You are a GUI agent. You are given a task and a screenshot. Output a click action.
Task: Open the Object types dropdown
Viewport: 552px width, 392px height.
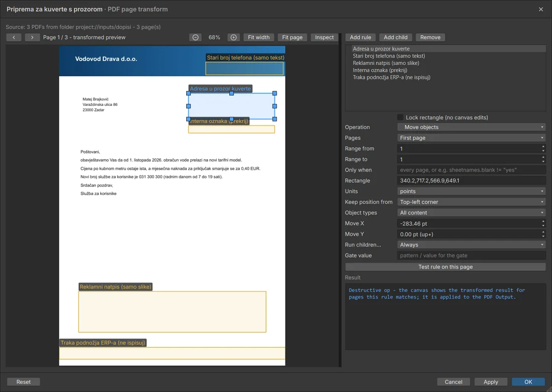[471, 213]
